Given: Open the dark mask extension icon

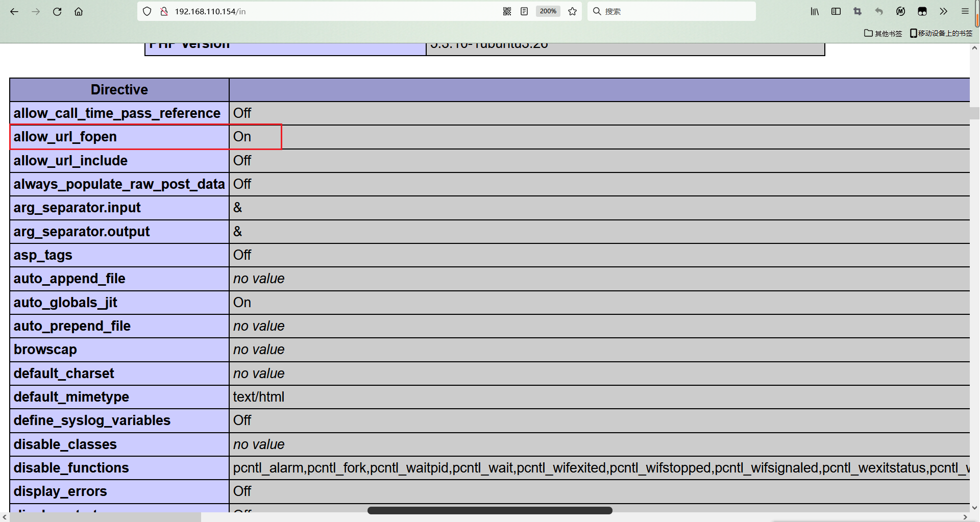Looking at the screenshot, I should click(922, 11).
